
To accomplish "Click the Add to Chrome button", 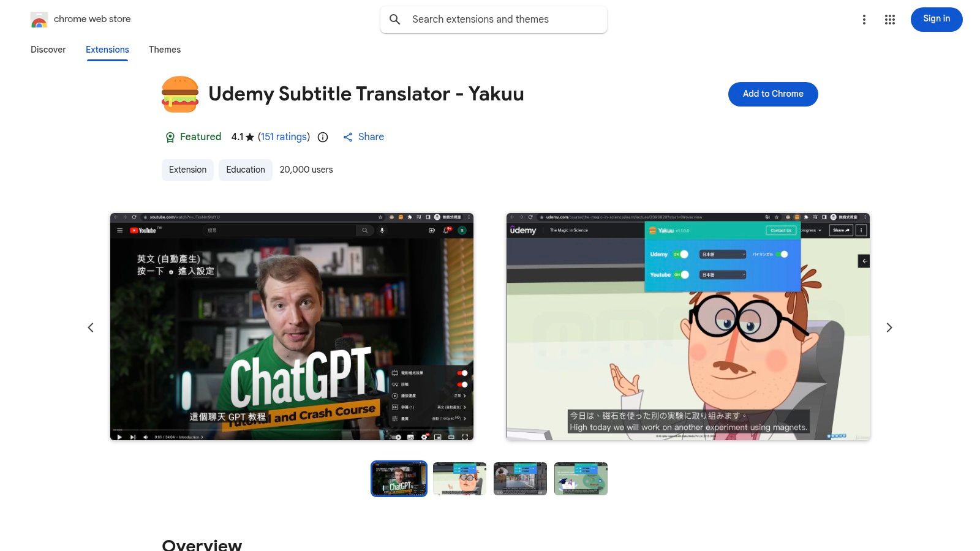I will pos(773,94).
